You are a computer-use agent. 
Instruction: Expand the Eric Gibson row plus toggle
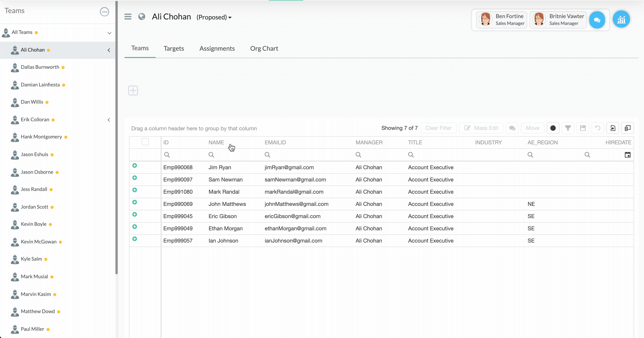pyautogui.click(x=134, y=214)
